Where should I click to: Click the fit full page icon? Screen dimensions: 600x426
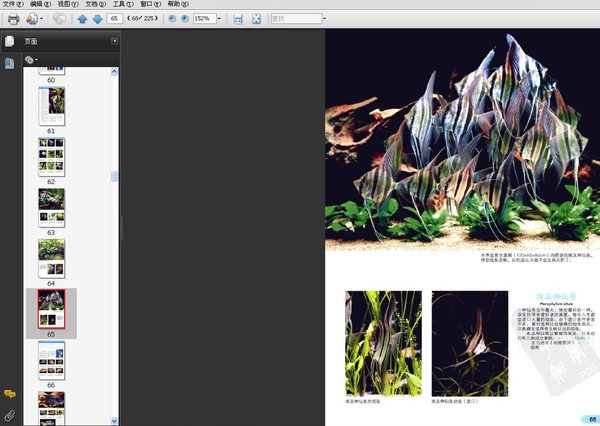pos(256,19)
